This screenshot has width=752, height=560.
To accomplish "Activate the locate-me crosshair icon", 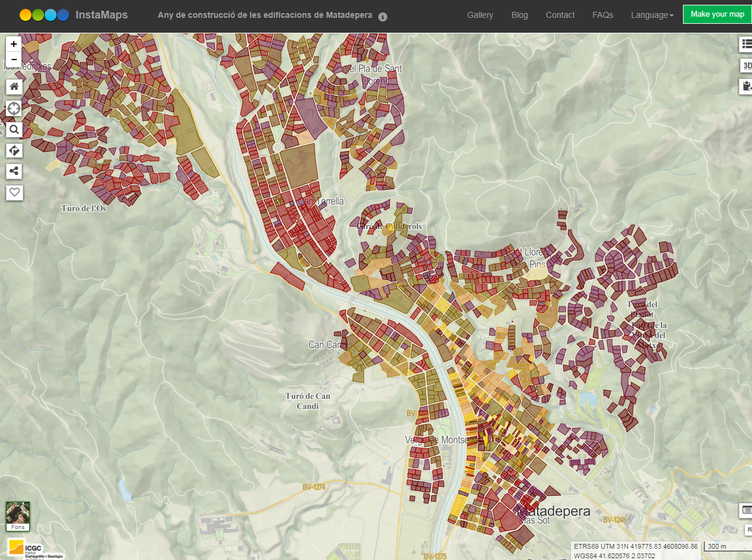I will (x=14, y=108).
